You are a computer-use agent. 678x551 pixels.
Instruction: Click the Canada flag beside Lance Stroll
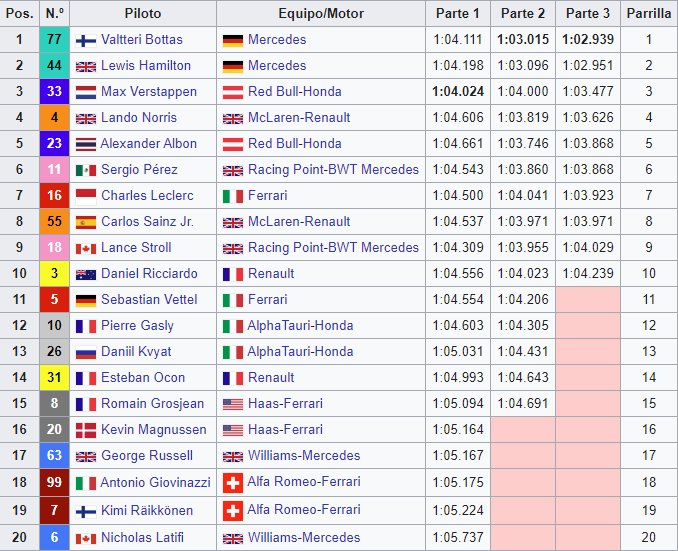coord(86,249)
